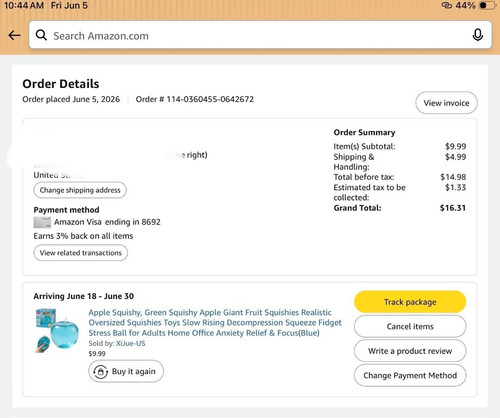This screenshot has height=418, width=500.
Task: Open seller XiJue-US link
Action: [131, 343]
